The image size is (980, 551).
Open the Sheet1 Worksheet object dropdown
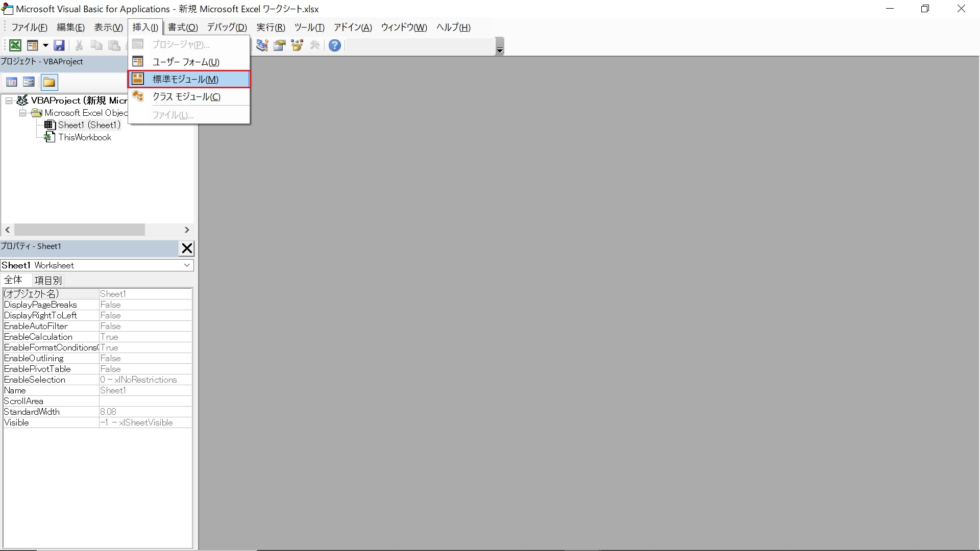187,265
